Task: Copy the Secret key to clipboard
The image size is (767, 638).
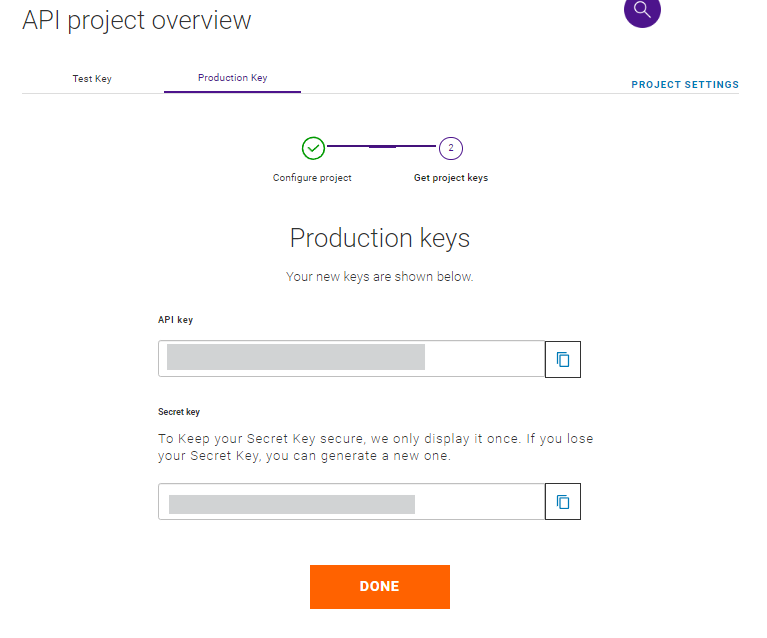Action: pyautogui.click(x=563, y=502)
